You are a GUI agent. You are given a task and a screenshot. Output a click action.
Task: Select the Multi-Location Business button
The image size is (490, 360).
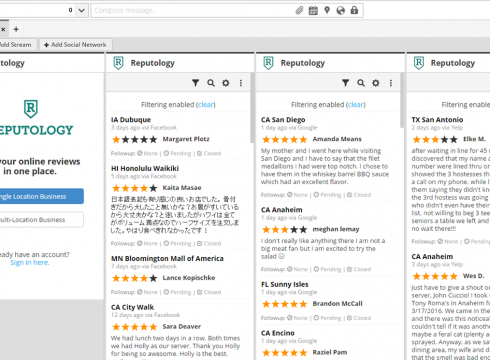(42, 220)
